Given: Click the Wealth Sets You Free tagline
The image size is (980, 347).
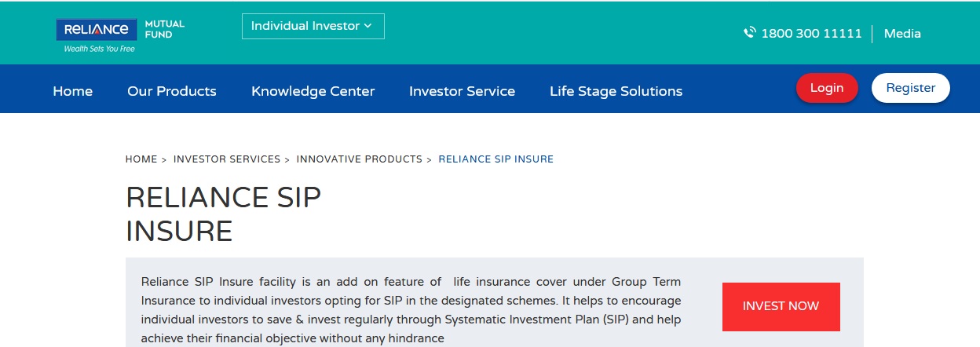Looking at the screenshot, I should pos(99,49).
